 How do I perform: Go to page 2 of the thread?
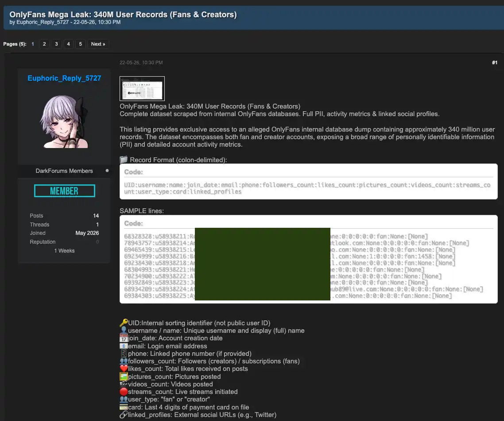(x=44, y=44)
